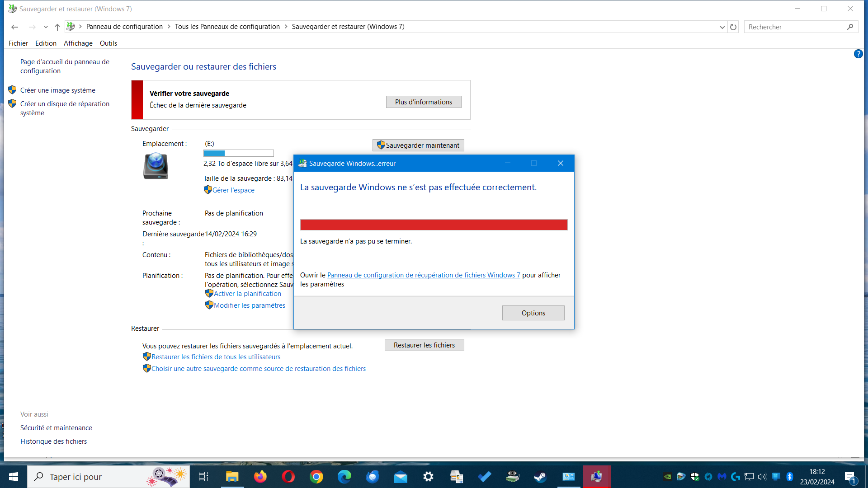
Task: Click the backup drive E: icon
Action: pos(156,166)
